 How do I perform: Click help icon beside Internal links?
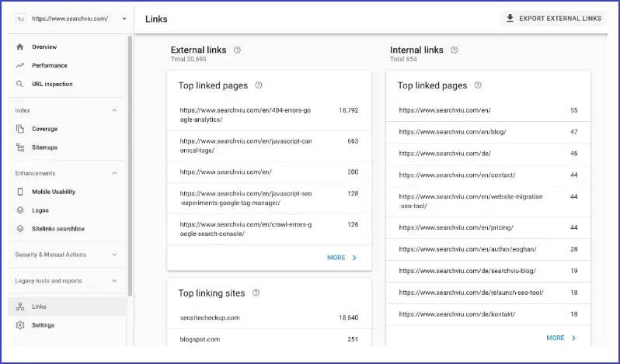[455, 50]
